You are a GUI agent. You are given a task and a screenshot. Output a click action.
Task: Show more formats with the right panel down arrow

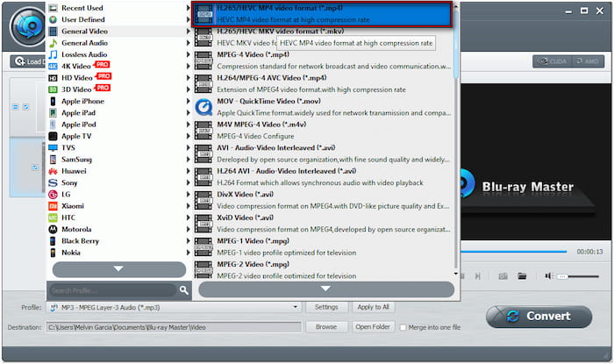(326, 289)
